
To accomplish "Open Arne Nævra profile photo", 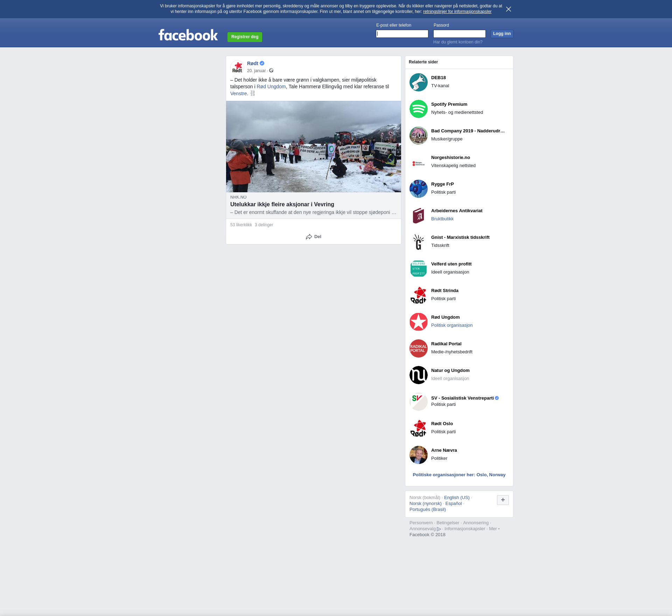I will 419,455.
